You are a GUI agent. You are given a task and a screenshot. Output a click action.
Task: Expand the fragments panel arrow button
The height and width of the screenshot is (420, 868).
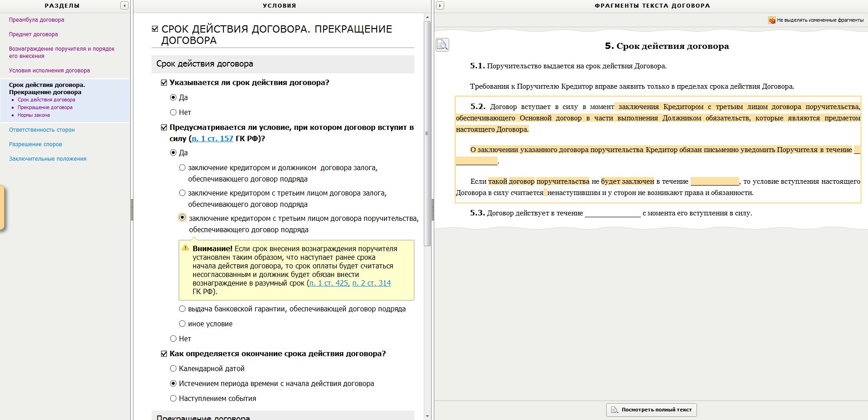tap(440, 5)
